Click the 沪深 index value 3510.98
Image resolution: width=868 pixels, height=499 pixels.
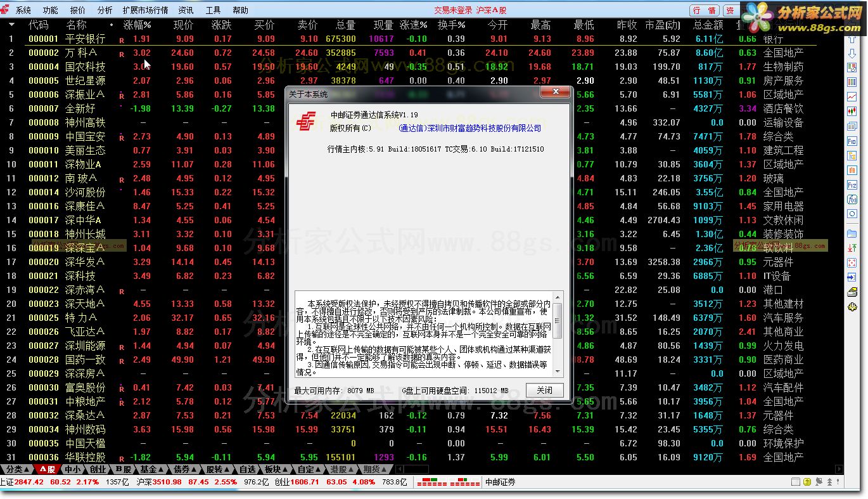point(167,483)
